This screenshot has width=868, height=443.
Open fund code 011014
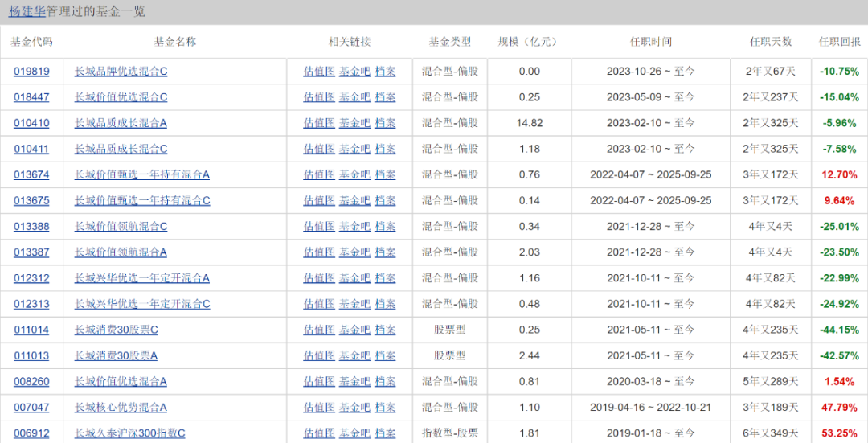(x=31, y=330)
